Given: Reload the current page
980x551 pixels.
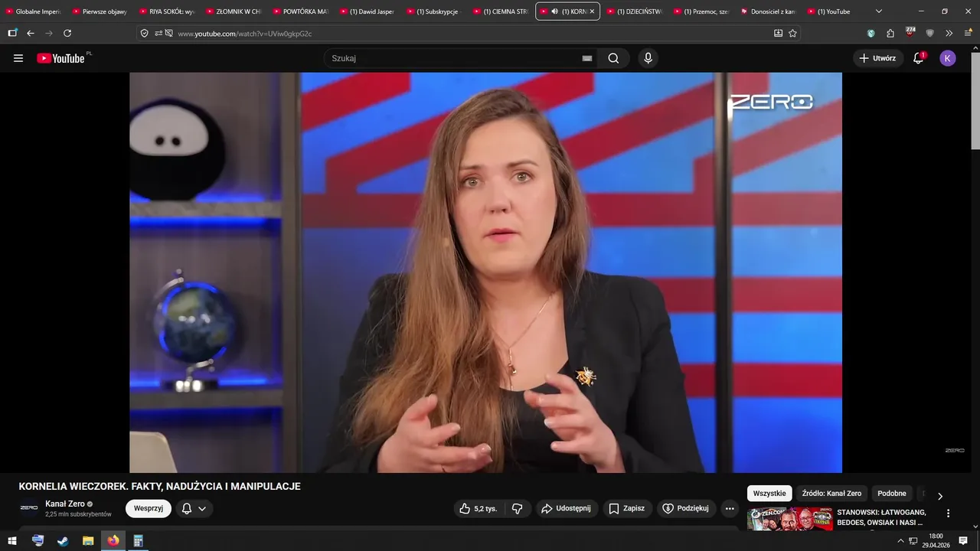Looking at the screenshot, I should pyautogui.click(x=67, y=33).
